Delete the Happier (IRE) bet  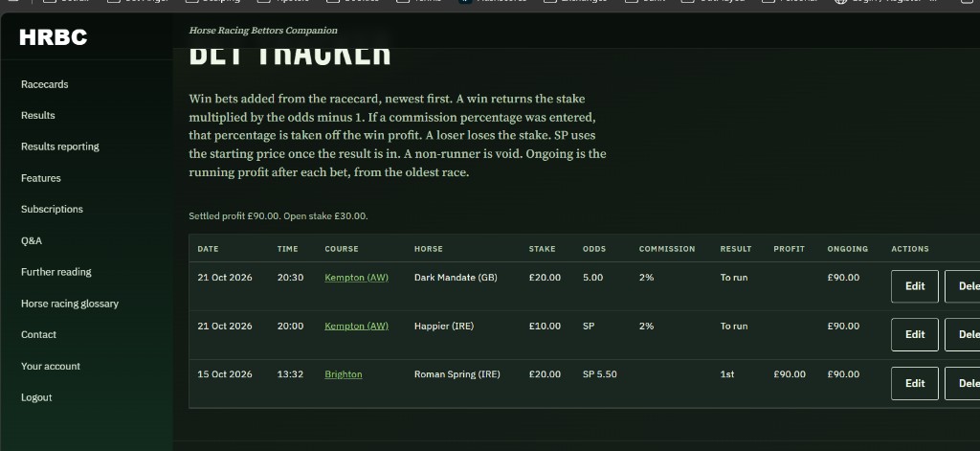pos(963,334)
